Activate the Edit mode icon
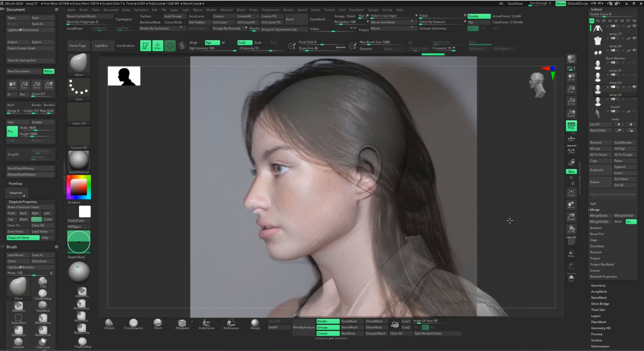This screenshot has height=351, width=644. click(145, 45)
